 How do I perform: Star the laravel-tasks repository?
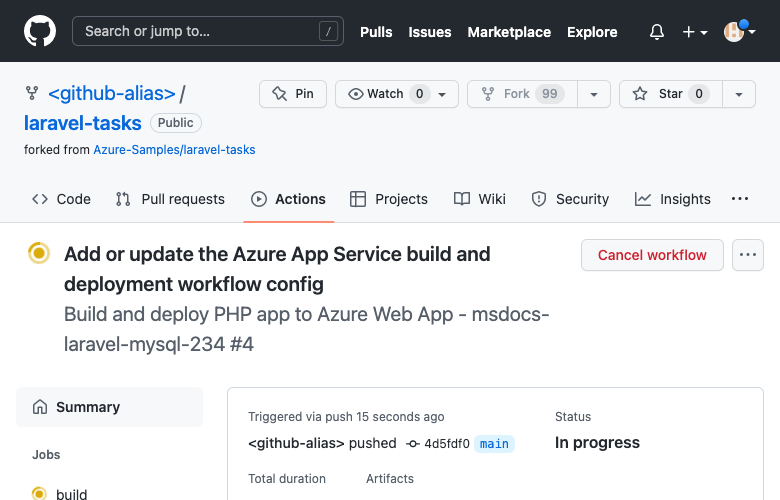pyautogui.click(x=669, y=94)
